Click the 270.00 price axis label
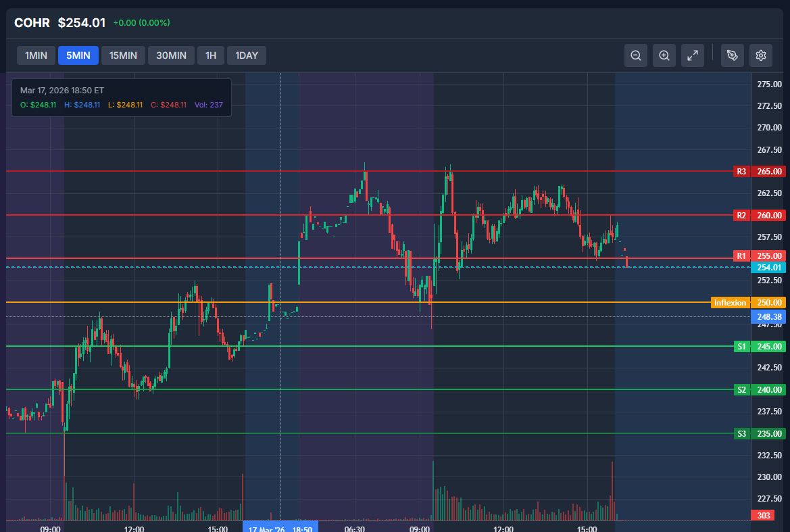 [x=769, y=128]
